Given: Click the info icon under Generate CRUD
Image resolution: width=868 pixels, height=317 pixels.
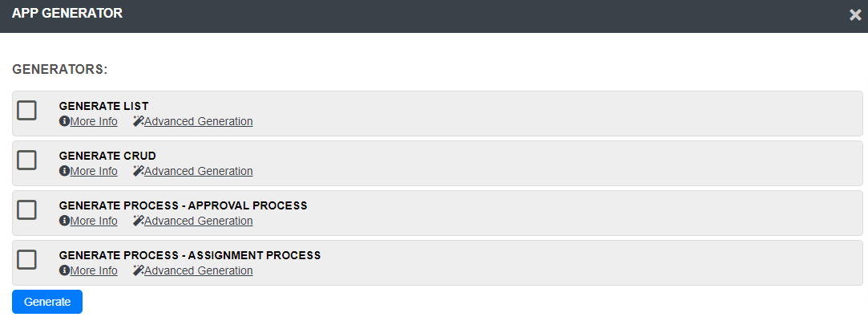Looking at the screenshot, I should click(64, 171).
